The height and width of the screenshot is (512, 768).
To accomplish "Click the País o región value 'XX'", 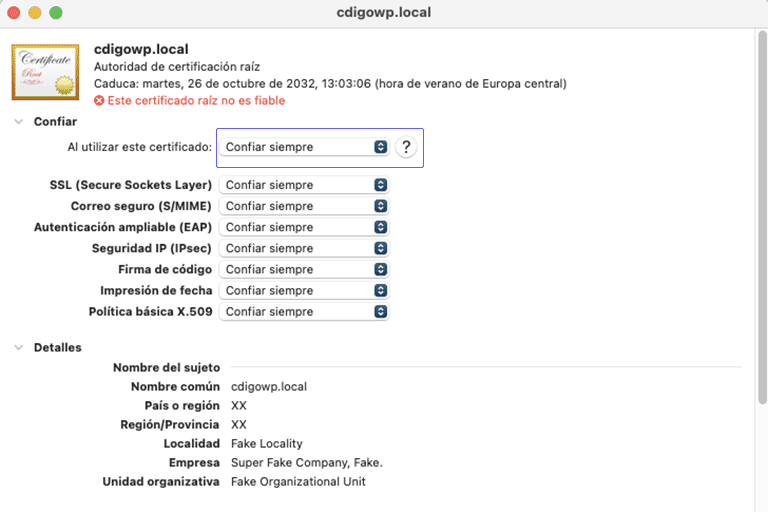I will click(x=239, y=406).
